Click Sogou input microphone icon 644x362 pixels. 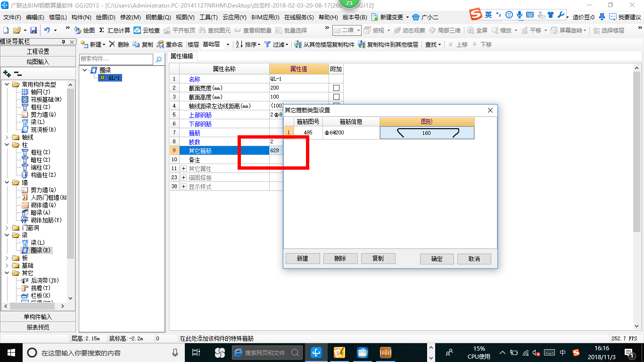[520, 15]
